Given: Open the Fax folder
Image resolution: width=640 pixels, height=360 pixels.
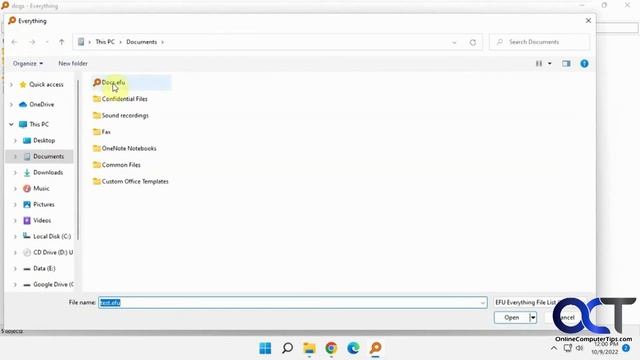Looking at the screenshot, I should (x=102, y=132).
